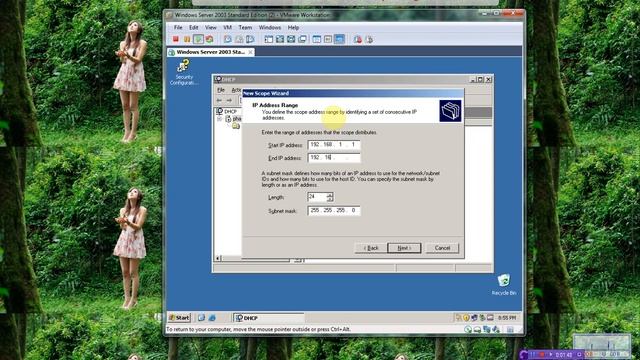The image size is (640, 360).
Task: Click the red Power Off button in VMware toolbar
Action: tap(176, 39)
